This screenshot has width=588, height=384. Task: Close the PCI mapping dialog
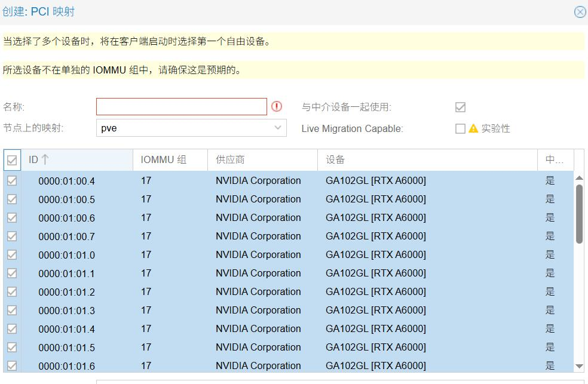(580, 12)
